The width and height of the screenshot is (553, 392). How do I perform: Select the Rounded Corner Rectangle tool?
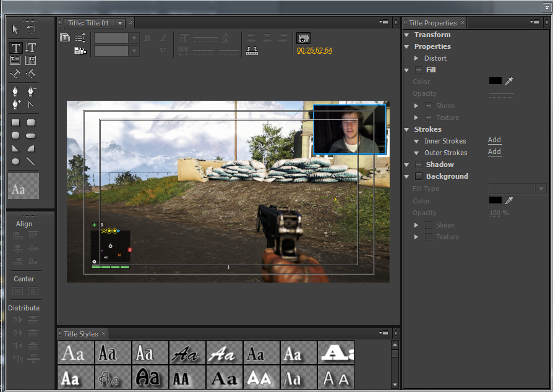tap(31, 122)
